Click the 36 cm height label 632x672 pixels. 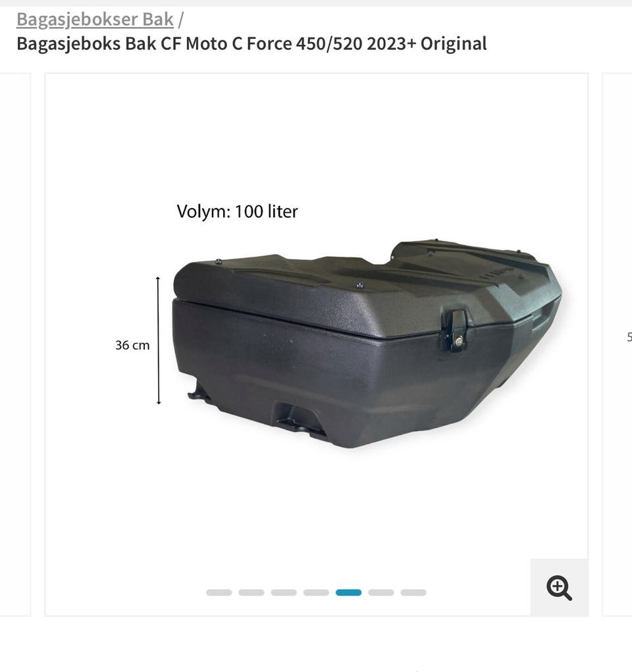[132, 345]
